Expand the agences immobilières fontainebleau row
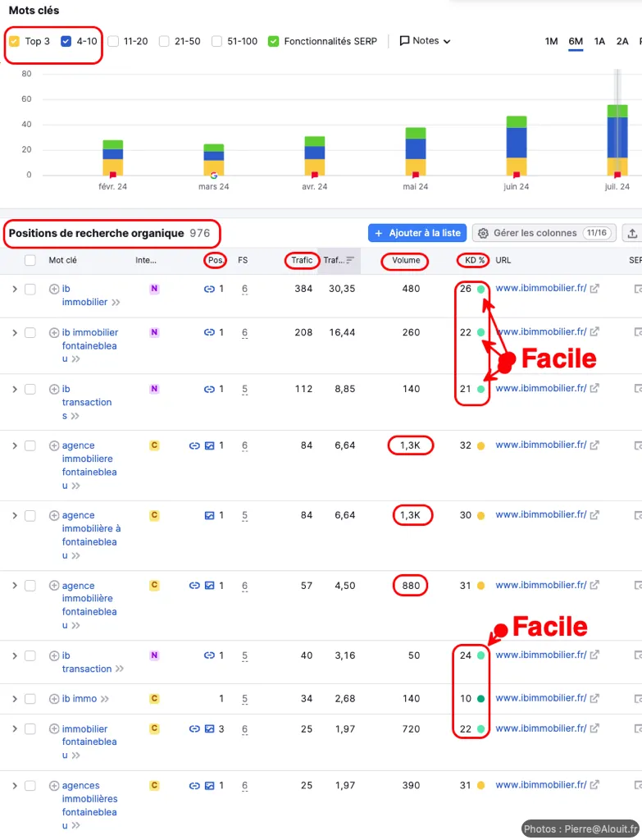The image size is (642, 840). pyautogui.click(x=14, y=786)
